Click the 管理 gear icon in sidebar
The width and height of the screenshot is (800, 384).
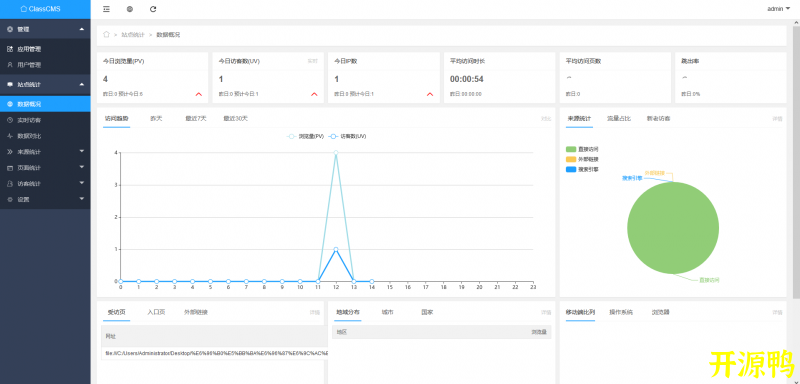click(x=10, y=29)
